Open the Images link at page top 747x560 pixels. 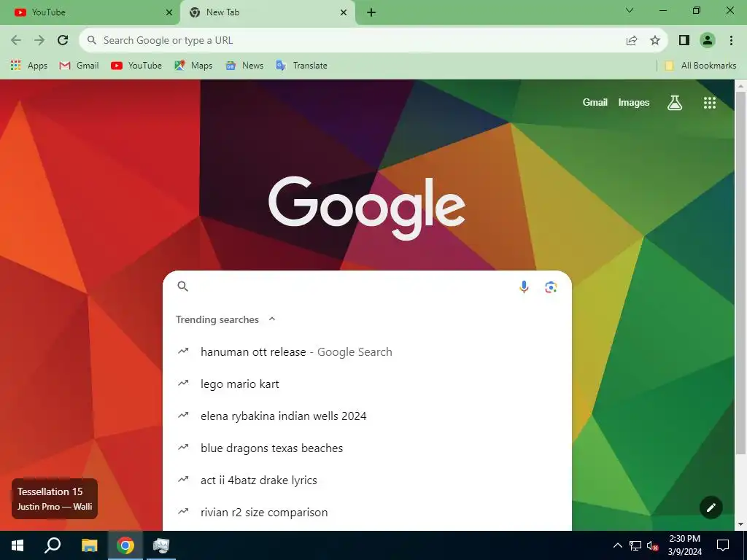[634, 102]
